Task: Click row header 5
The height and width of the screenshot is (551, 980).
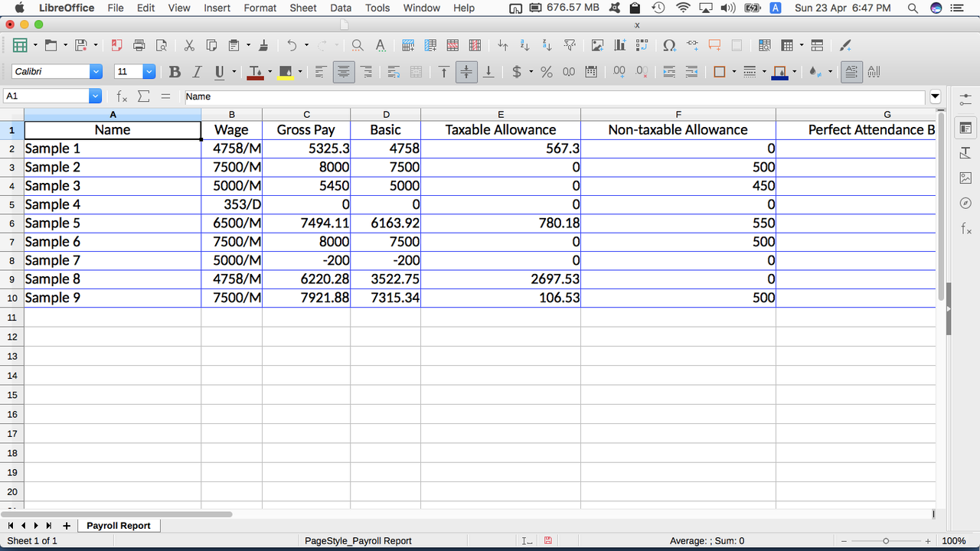Action: [11, 204]
